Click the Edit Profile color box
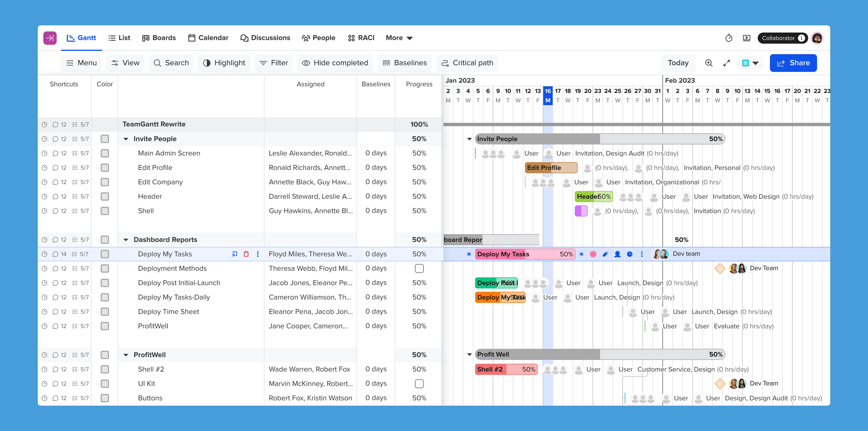868x431 pixels. coord(105,168)
